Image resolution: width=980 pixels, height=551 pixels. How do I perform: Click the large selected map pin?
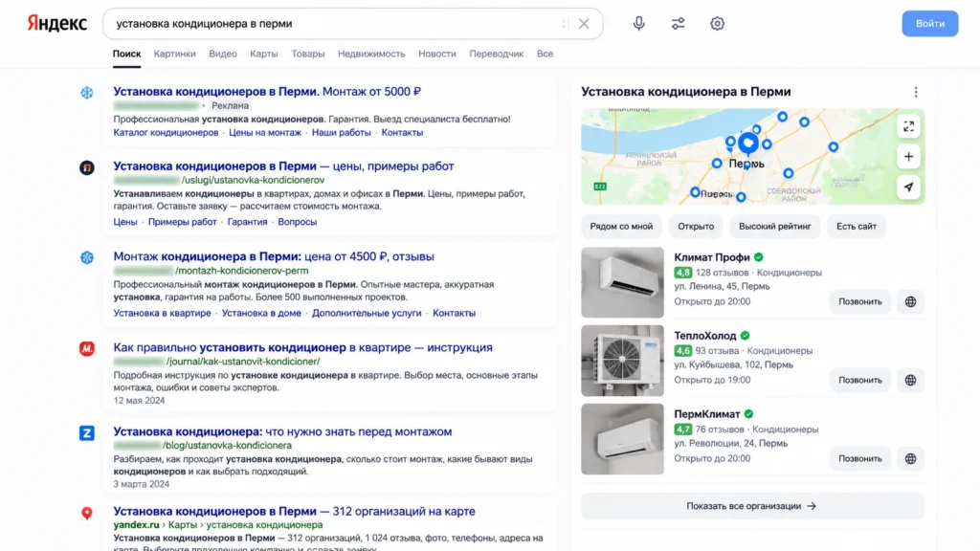coord(748,144)
